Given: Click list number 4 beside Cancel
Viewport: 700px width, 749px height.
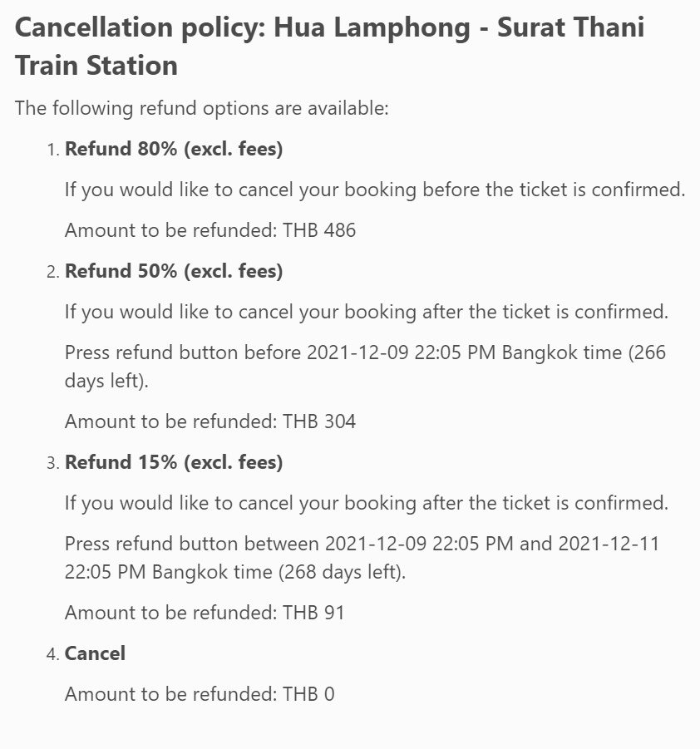Looking at the screenshot, I should pyautogui.click(x=52, y=654).
